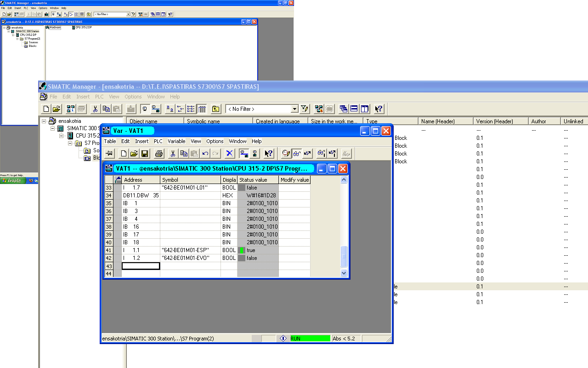Screen dimensions: 588x368
Task: Click the Windows Start button labeled 'έναρξη'
Action: tap(13, 180)
